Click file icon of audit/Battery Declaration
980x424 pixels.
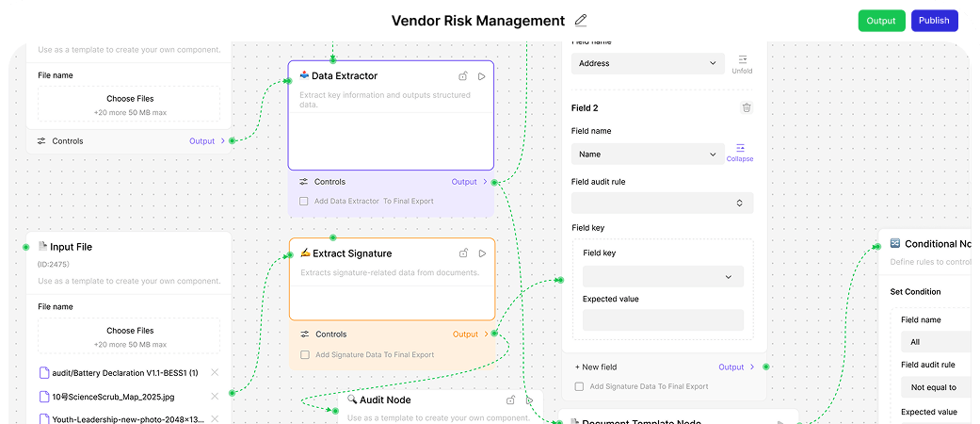pyautogui.click(x=44, y=373)
